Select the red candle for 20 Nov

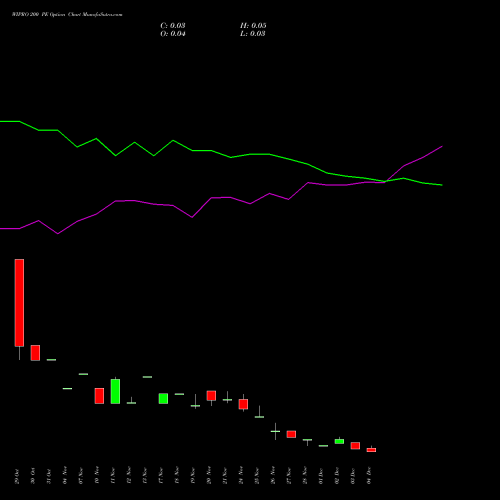point(211,396)
